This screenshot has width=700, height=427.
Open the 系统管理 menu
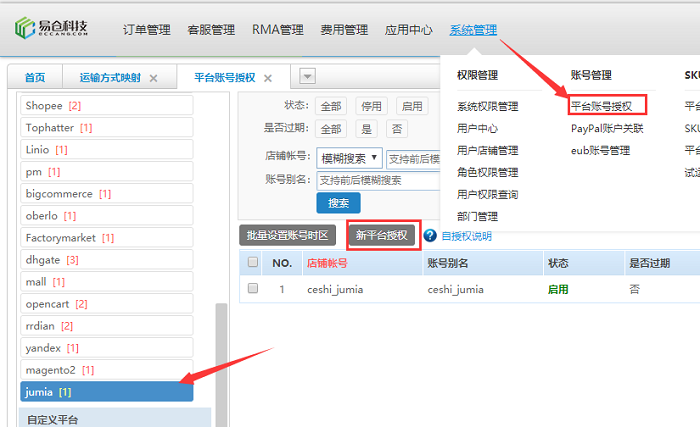[473, 30]
